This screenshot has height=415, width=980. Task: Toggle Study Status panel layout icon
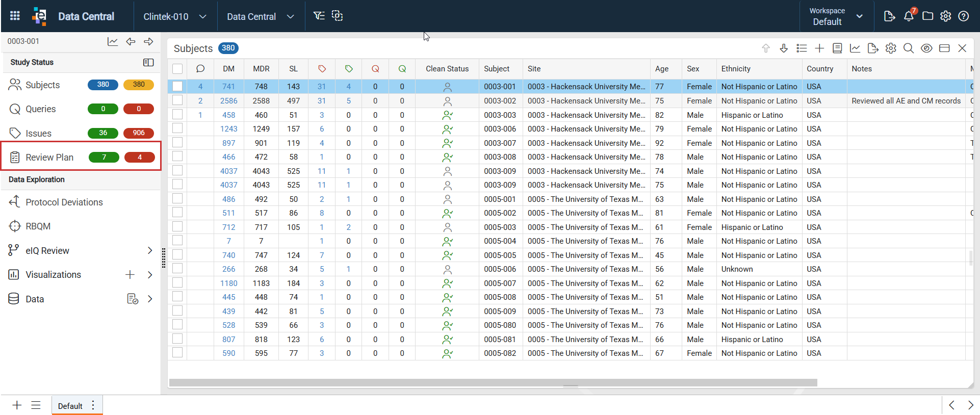pos(148,62)
